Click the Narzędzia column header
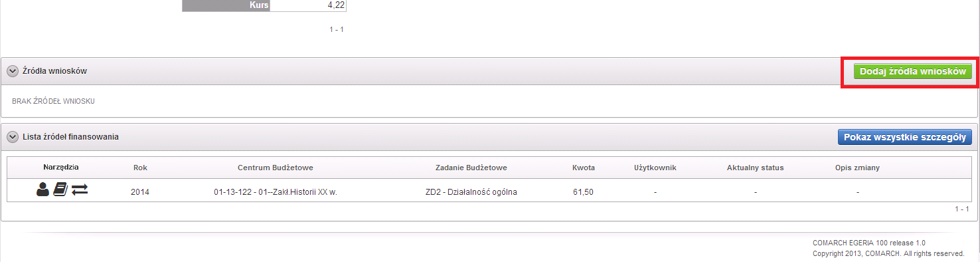 (x=62, y=167)
